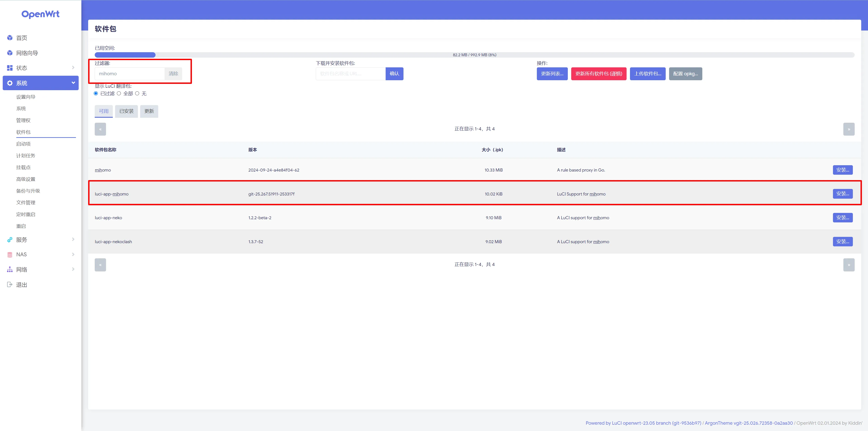This screenshot has width=868, height=431.
Task: Switch to the 可用 tab
Action: coord(104,111)
